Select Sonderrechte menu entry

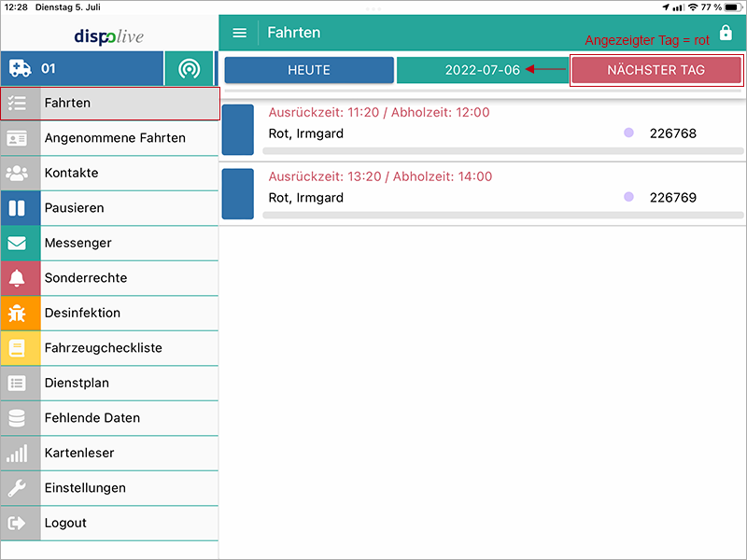click(110, 278)
